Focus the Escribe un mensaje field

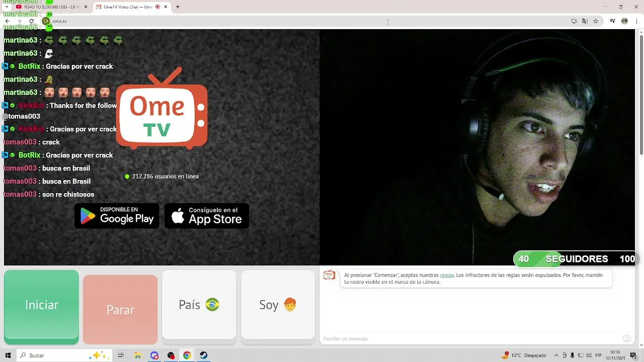click(x=470, y=339)
